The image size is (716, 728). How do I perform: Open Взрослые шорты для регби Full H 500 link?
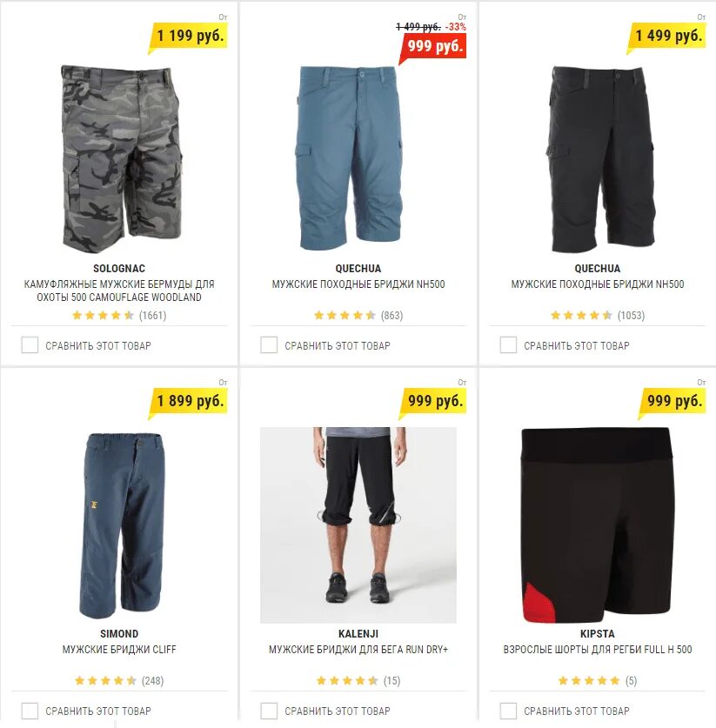(x=598, y=649)
